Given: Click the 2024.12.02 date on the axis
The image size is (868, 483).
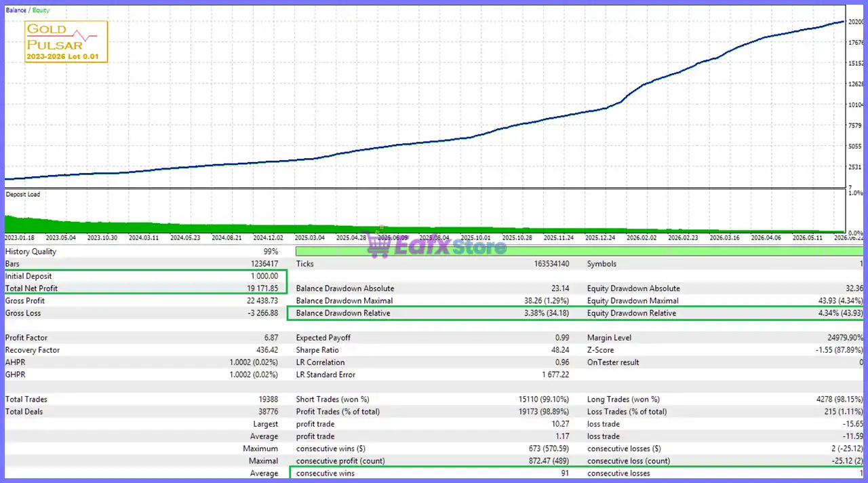Looking at the screenshot, I should [x=268, y=238].
